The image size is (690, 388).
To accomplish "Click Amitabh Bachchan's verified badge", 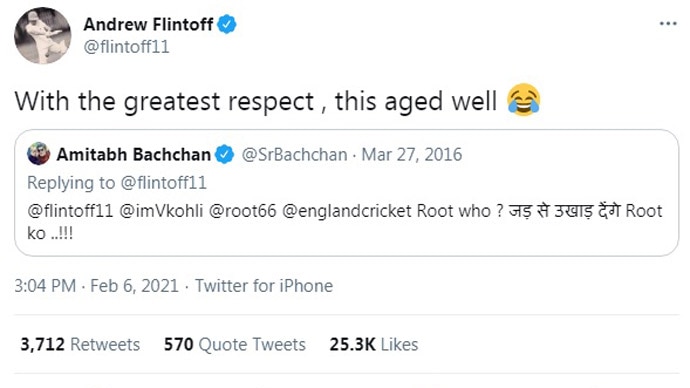I will [x=224, y=154].
